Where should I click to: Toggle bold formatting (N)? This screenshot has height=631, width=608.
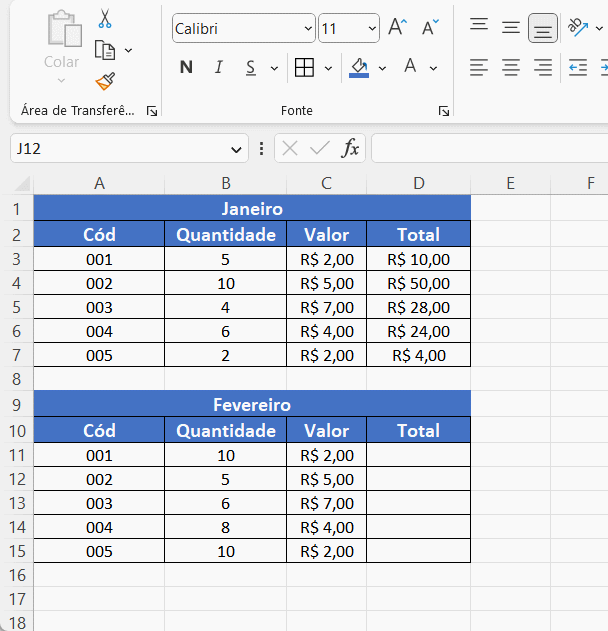[186, 68]
